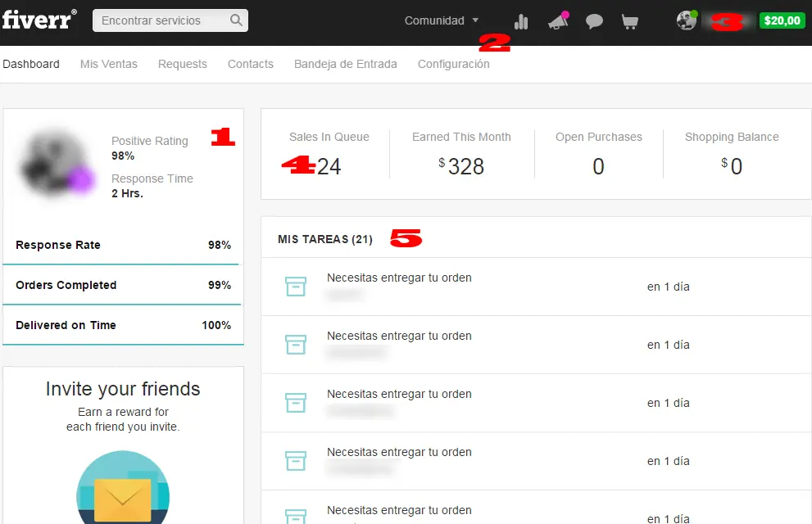Click the Encontrar servicios search field

tap(170, 20)
